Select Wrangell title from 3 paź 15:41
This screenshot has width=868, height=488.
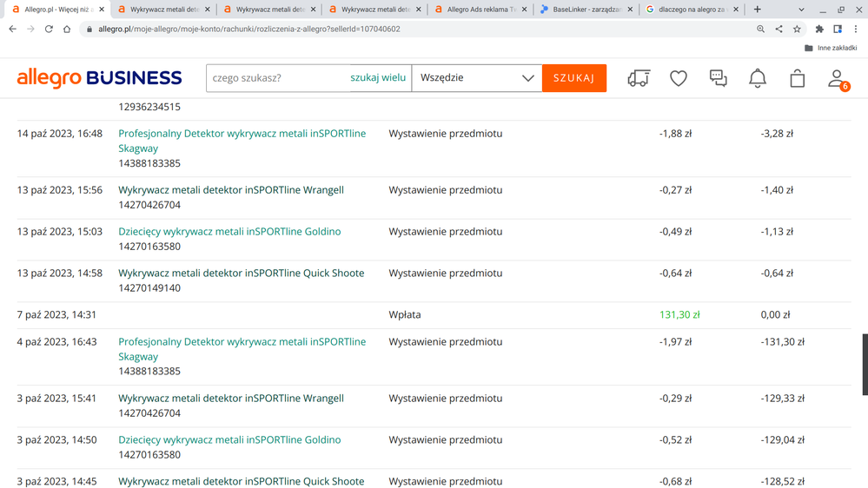pyautogui.click(x=231, y=399)
